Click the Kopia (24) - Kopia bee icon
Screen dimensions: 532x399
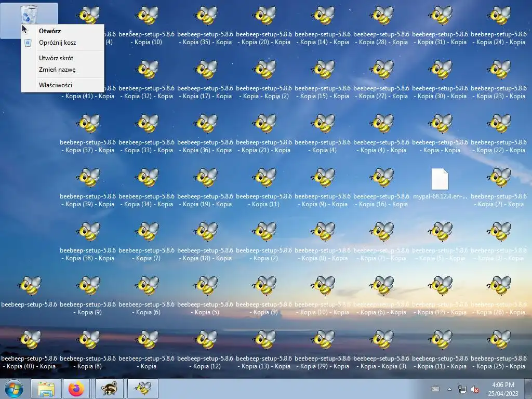coord(499,15)
